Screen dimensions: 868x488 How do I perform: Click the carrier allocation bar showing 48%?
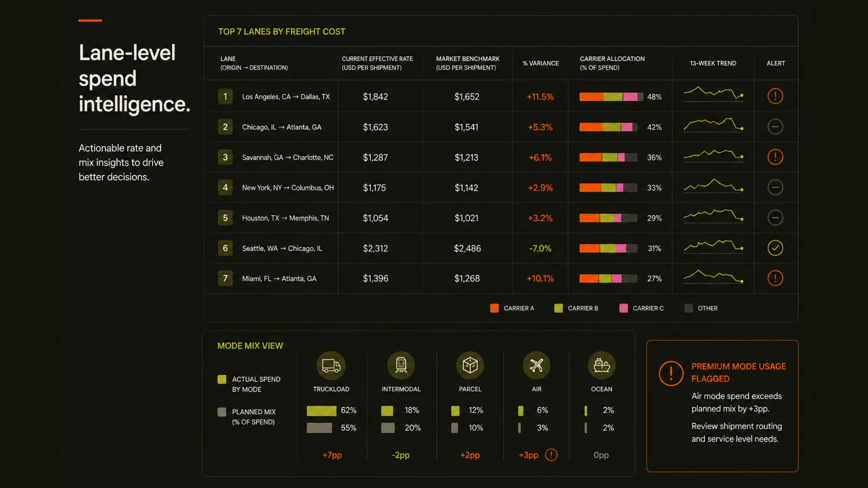[611, 97]
